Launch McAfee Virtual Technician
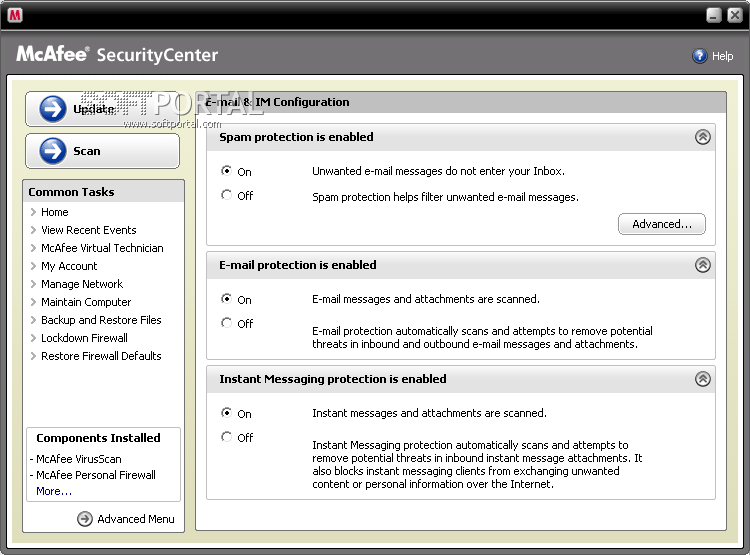 tap(102, 248)
